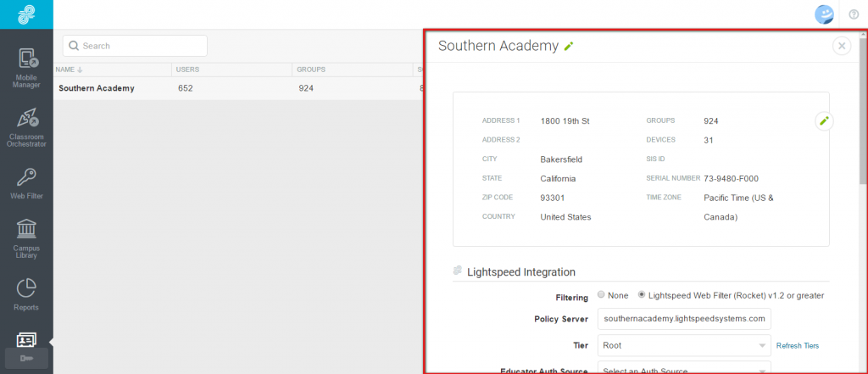Viewport: 868px width, 374px height.
Task: Click Pacific Time zone value
Action: click(738, 208)
